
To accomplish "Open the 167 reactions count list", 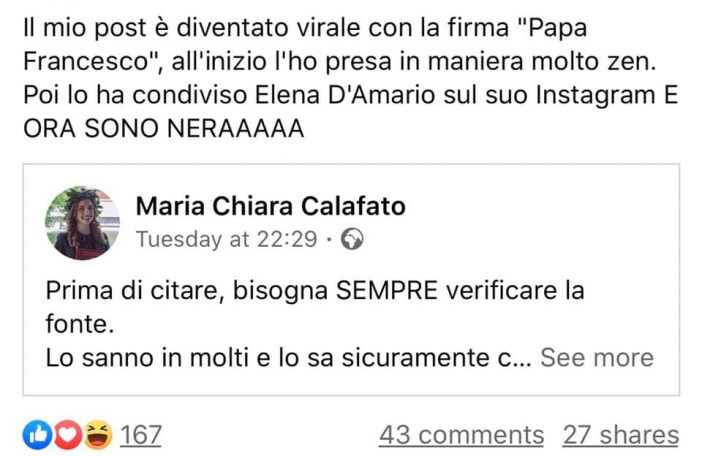I will [x=141, y=435].
